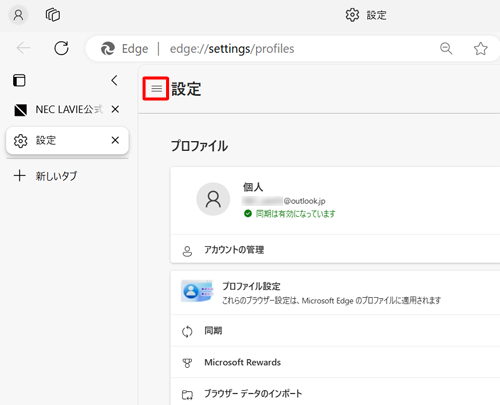Click the back navigation arrow

[x=23, y=48]
